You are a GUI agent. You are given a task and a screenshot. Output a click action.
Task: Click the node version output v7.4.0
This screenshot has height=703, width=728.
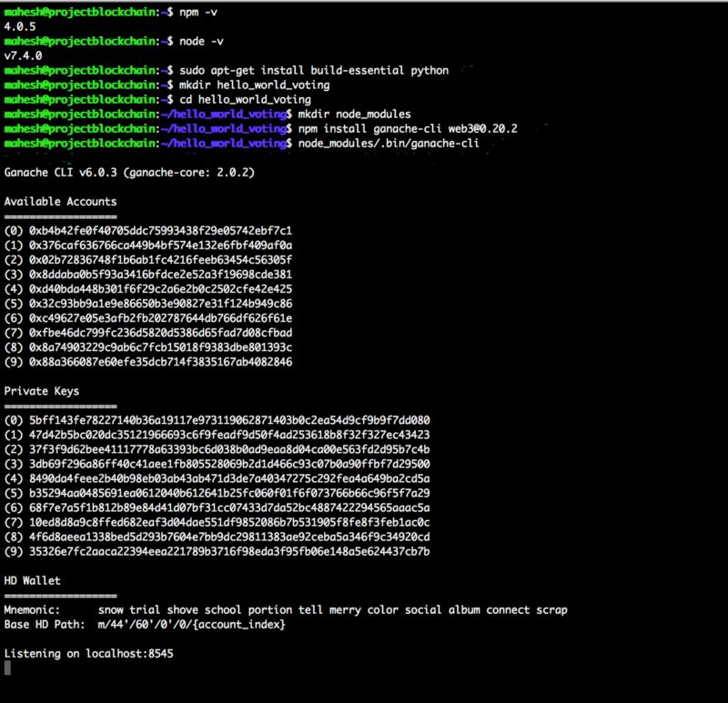pyautogui.click(x=24, y=55)
